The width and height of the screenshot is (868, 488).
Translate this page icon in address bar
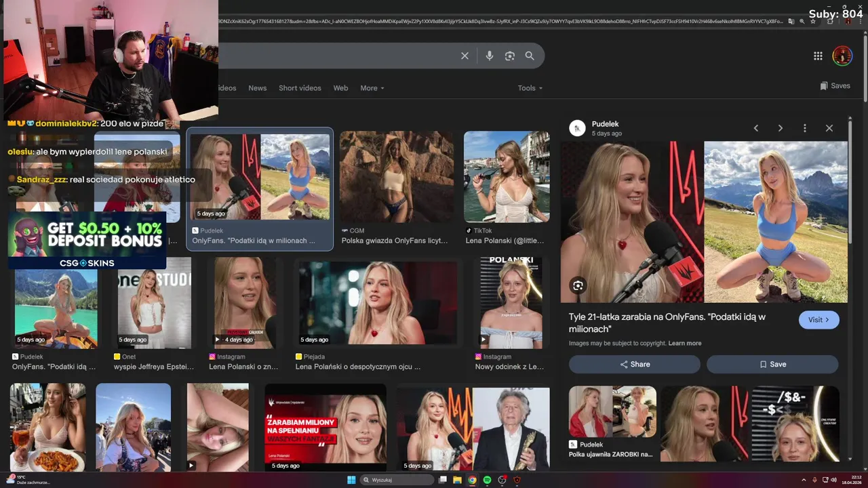click(791, 21)
